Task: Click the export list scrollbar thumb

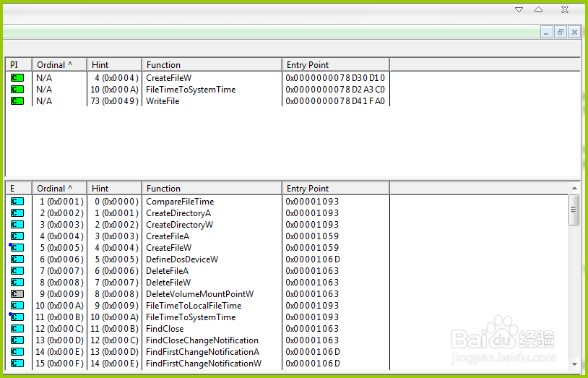Action: pyautogui.click(x=574, y=210)
